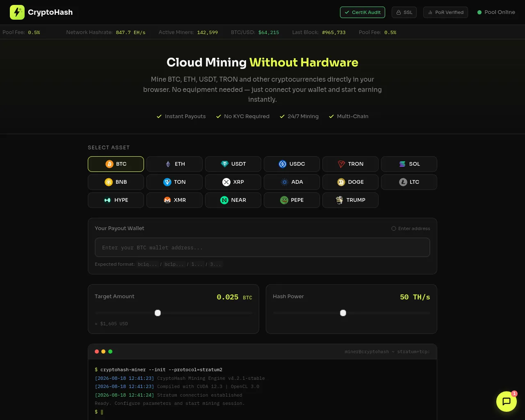Viewport: 525px width, 420px height.
Task: Select the ETH asset option
Action: click(x=174, y=164)
